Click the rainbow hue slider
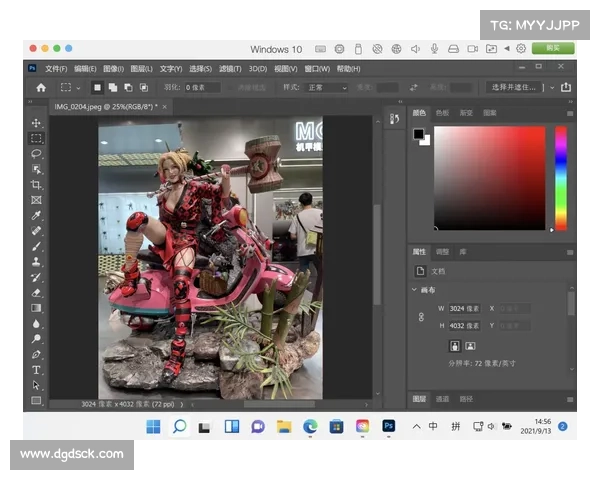Screen dimensions: 600x480 561,178
